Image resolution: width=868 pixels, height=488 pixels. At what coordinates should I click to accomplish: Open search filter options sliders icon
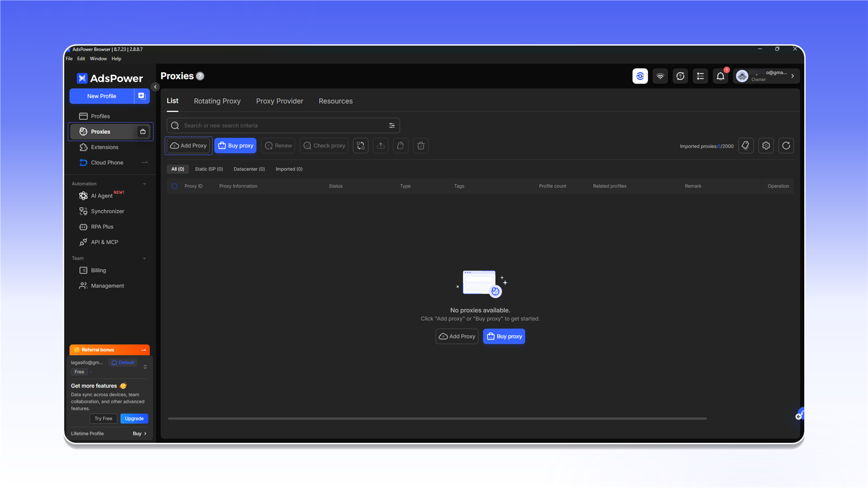click(x=392, y=126)
